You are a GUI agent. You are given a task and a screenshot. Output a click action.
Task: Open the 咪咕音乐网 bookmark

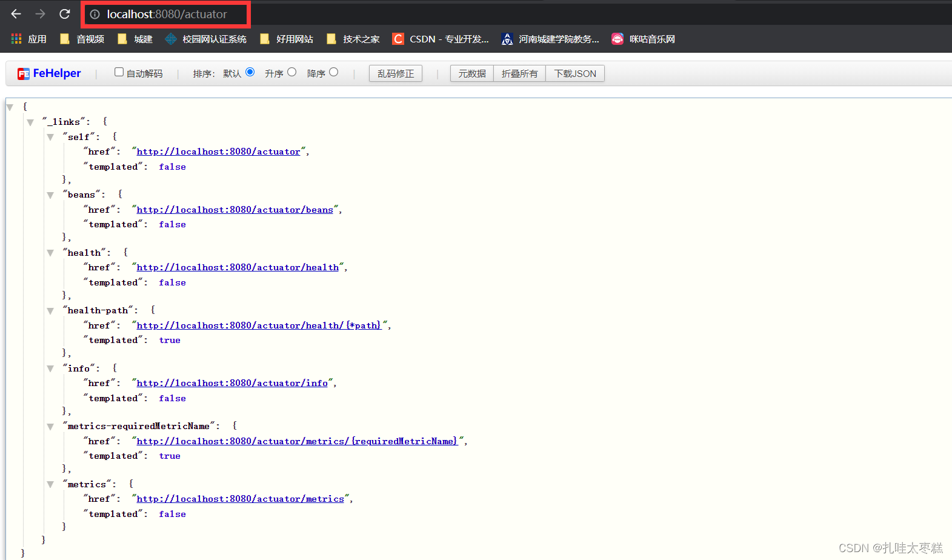pyautogui.click(x=644, y=39)
